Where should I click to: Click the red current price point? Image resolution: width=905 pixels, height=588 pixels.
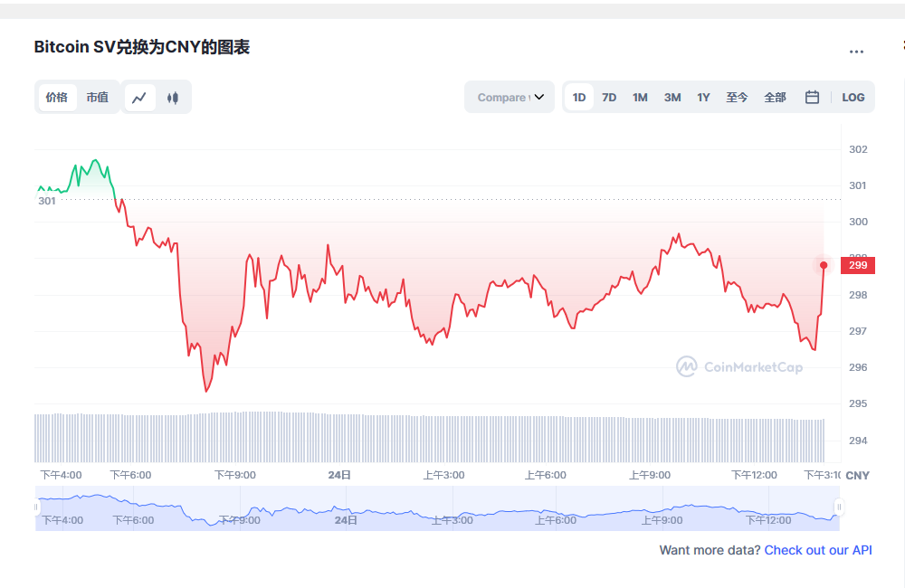click(x=824, y=265)
